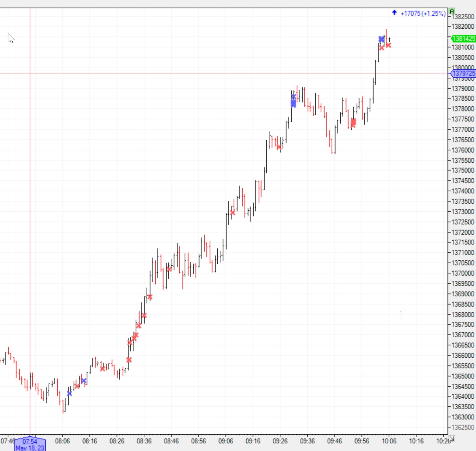Click the diagonal arrow icon at chart corner

[452, 438]
